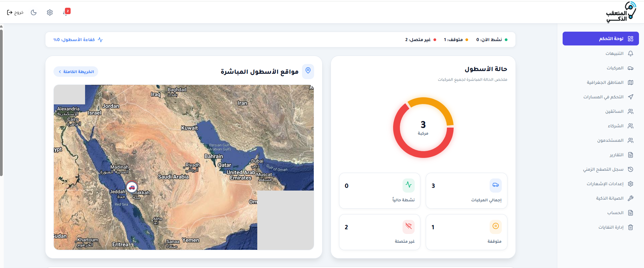Click the pause icon on the متوقفة card

(x=496, y=226)
